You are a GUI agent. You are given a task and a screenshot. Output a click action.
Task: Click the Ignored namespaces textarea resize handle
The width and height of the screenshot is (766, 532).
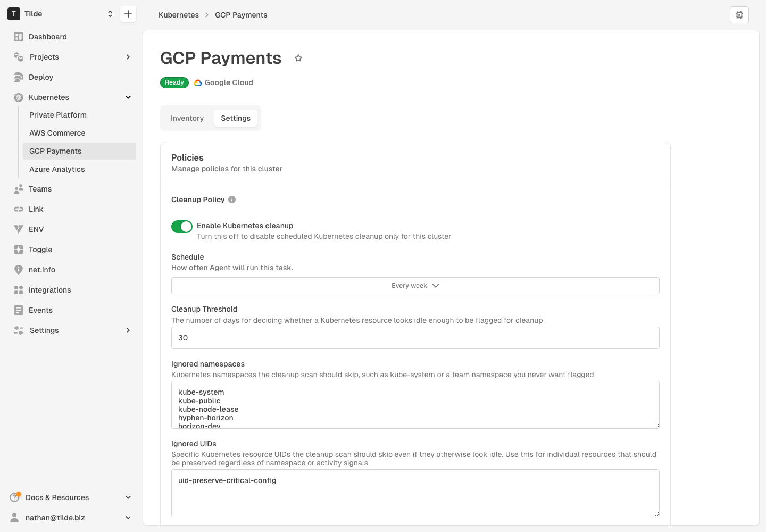click(656, 426)
